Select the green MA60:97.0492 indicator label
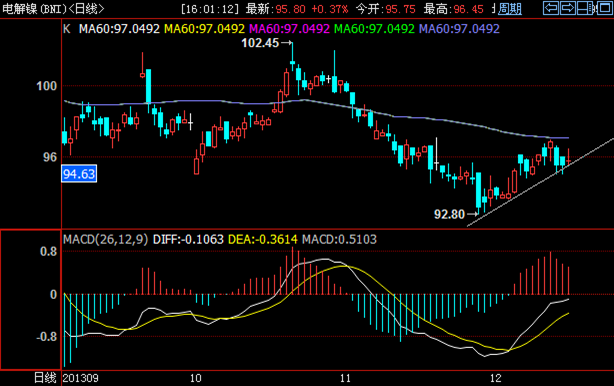The height and width of the screenshot is (386, 614). [x=374, y=29]
